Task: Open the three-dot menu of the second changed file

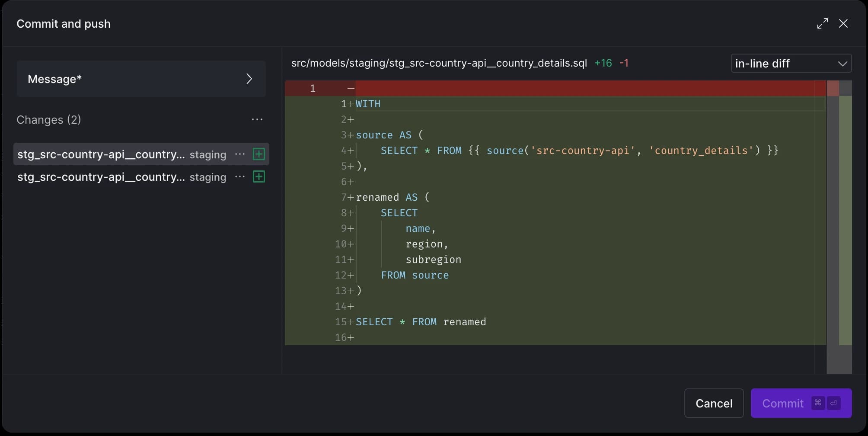Action: coord(240,177)
